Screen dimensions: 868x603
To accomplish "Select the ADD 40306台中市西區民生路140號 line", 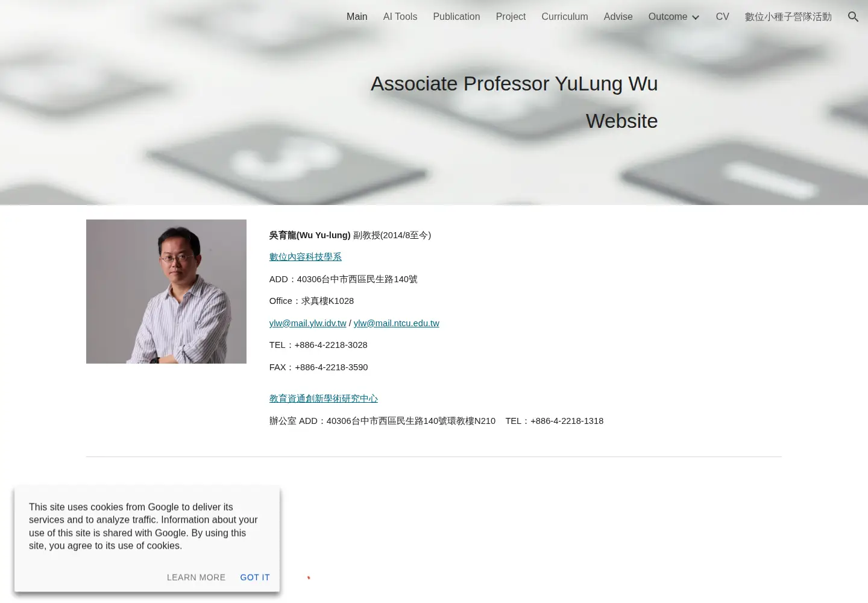I will tap(344, 279).
